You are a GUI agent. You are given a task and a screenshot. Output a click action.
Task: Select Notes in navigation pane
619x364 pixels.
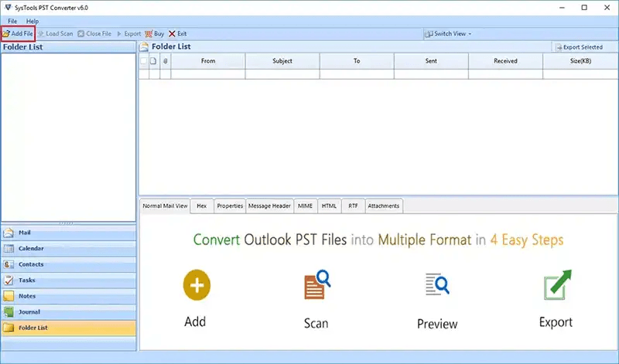tap(69, 296)
